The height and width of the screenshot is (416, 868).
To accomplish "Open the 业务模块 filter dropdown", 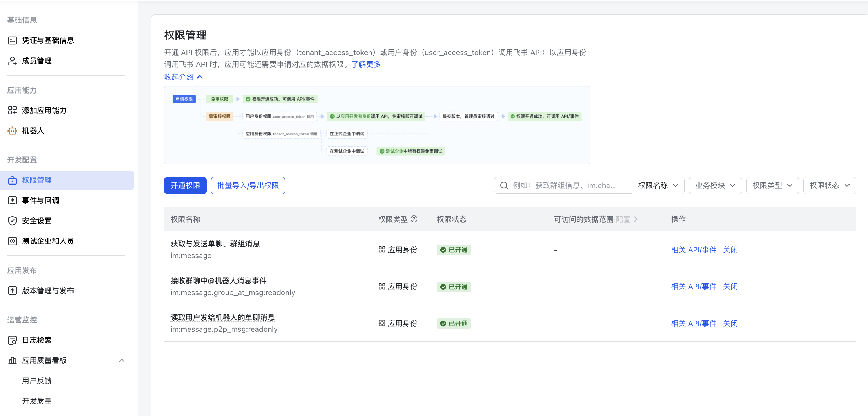I will (715, 186).
